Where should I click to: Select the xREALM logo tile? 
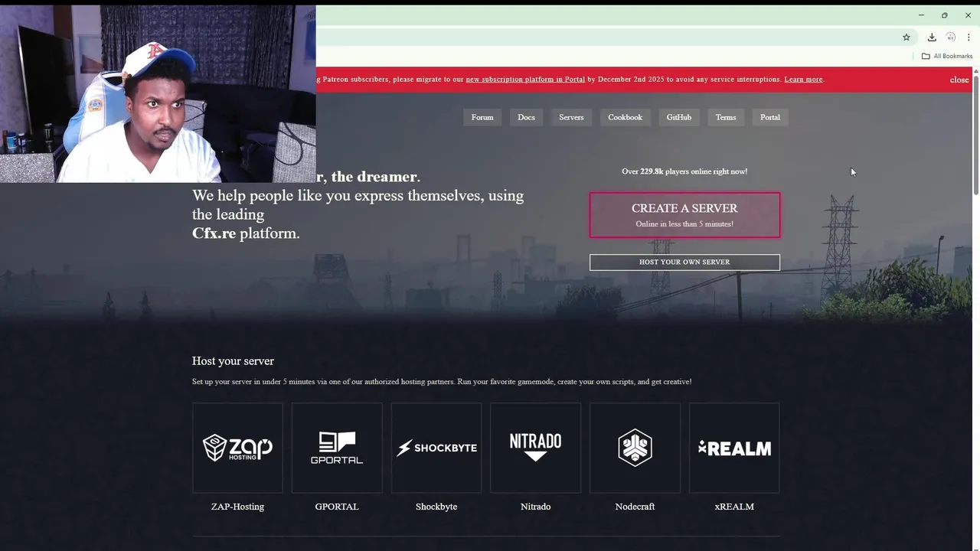(x=734, y=448)
